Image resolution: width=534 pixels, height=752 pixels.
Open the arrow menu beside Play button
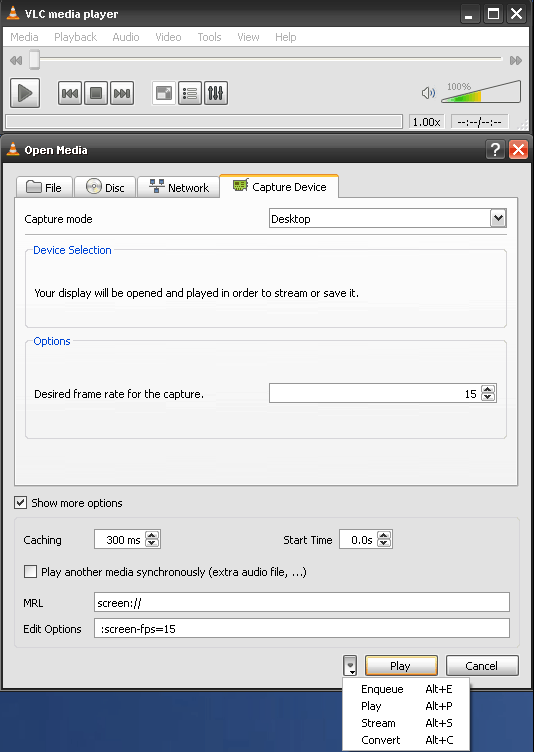click(x=350, y=666)
